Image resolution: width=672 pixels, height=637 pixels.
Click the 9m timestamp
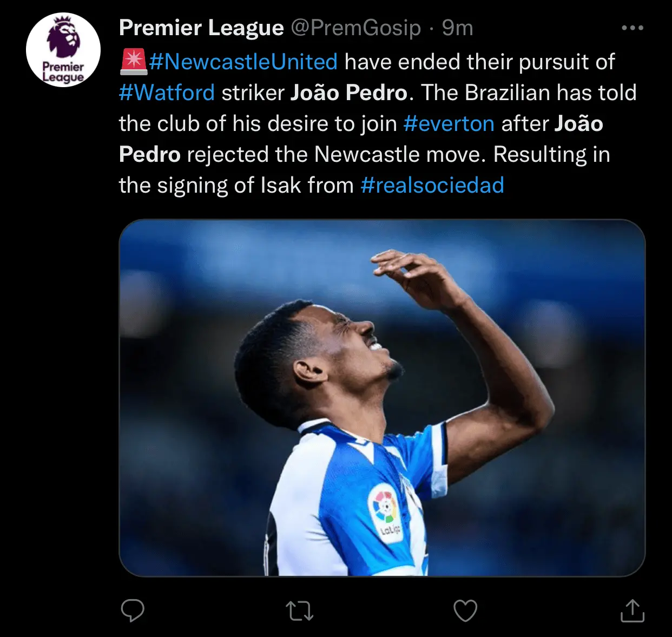pyautogui.click(x=457, y=28)
